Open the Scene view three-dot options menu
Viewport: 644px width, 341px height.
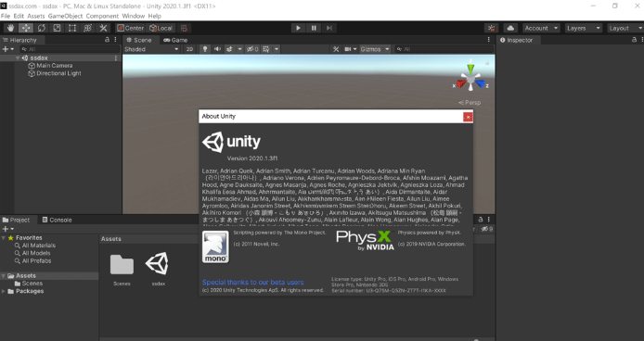[489, 40]
